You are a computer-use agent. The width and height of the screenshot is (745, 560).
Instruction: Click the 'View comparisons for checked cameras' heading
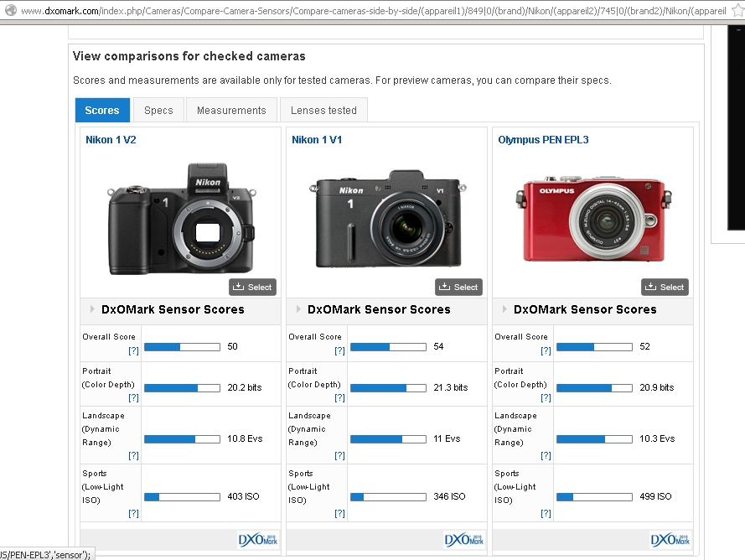(189, 56)
